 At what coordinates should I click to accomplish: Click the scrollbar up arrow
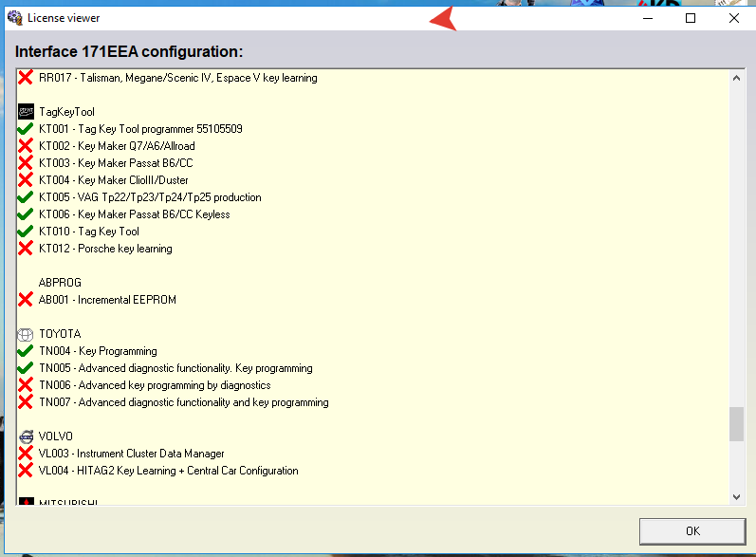coord(736,78)
